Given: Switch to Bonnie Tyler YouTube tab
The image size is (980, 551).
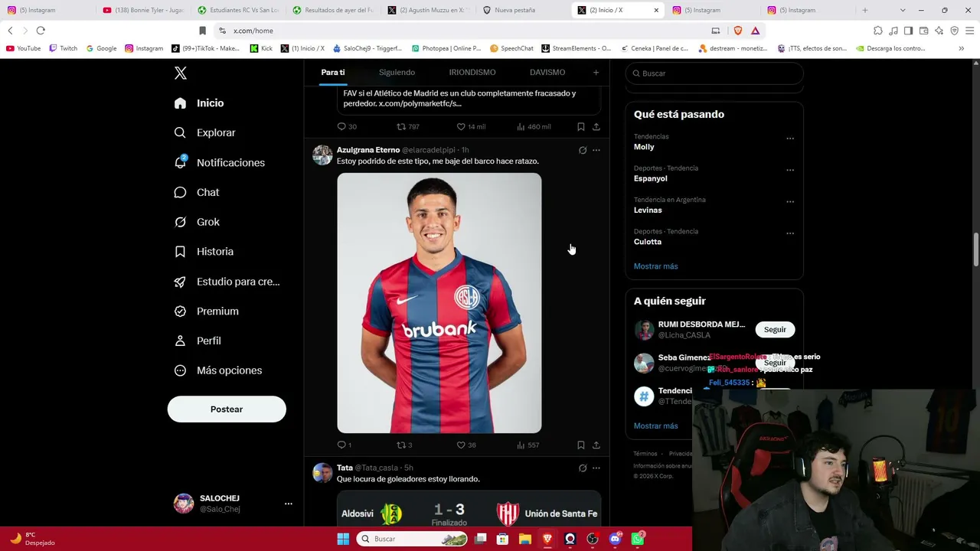Looking at the screenshot, I should pos(143,10).
